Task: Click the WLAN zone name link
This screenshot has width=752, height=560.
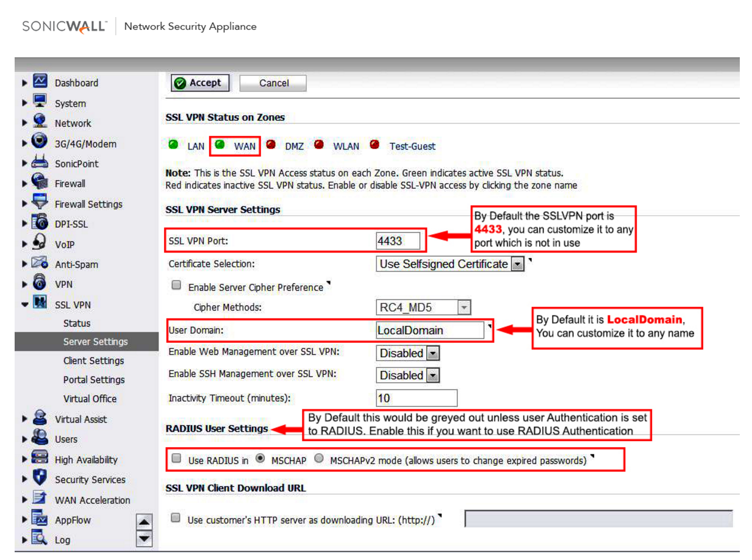Action: (346, 146)
